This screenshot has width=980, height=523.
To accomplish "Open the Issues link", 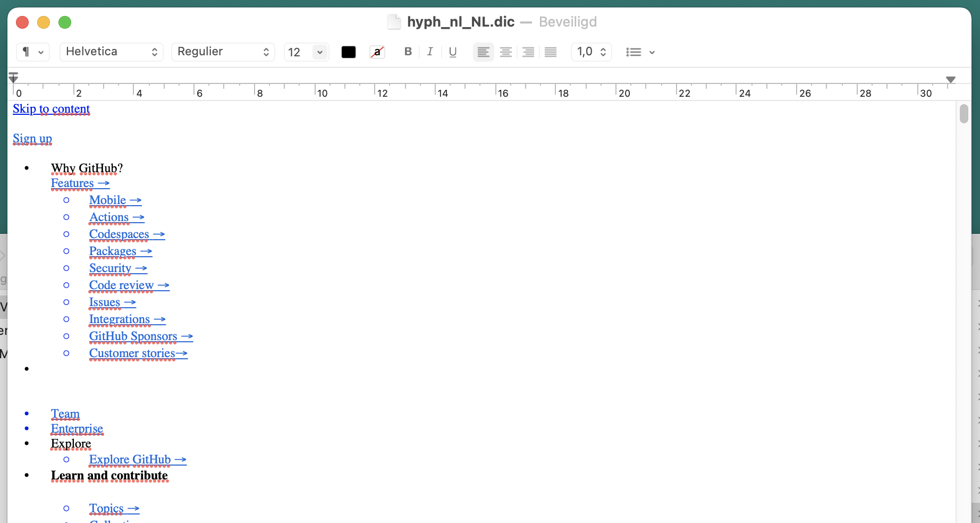I will [113, 302].
